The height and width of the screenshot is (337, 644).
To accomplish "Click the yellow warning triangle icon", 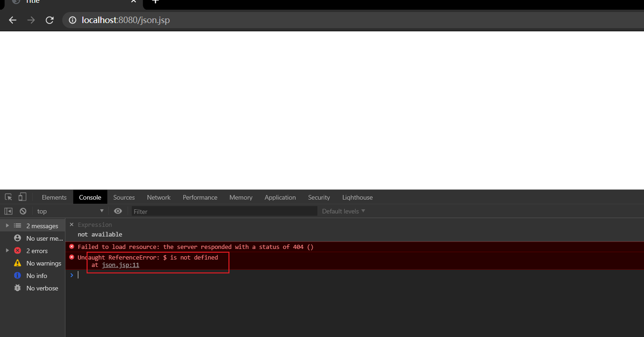I will [18, 263].
